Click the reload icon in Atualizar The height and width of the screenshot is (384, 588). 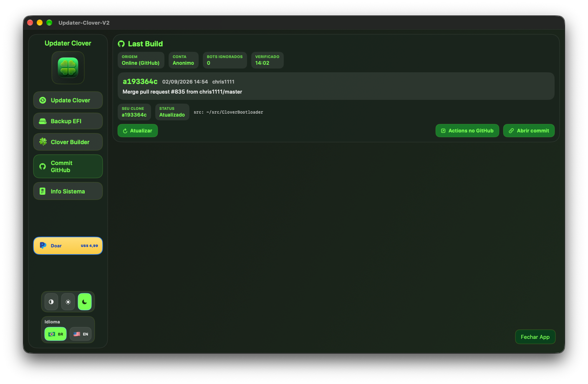point(125,131)
